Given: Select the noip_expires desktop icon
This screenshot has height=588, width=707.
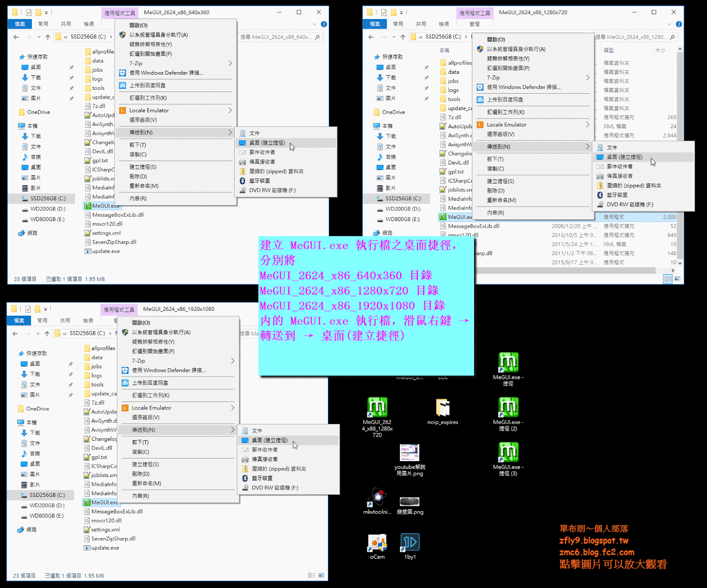Looking at the screenshot, I should tap(443, 411).
